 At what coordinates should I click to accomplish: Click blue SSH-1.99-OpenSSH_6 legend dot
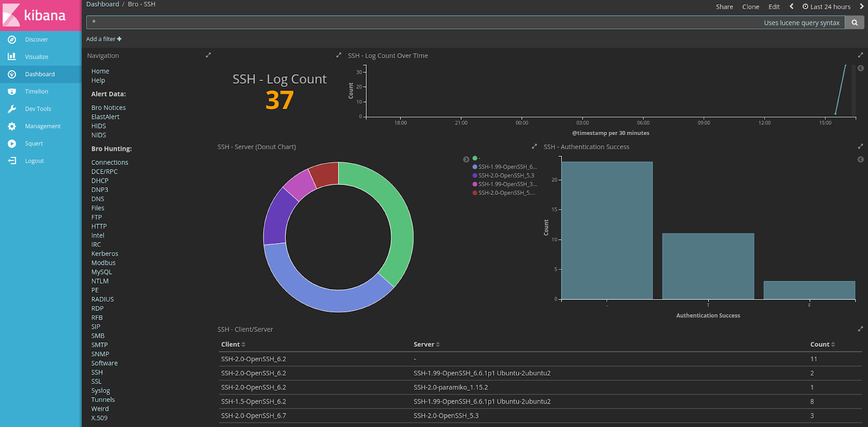(x=475, y=167)
